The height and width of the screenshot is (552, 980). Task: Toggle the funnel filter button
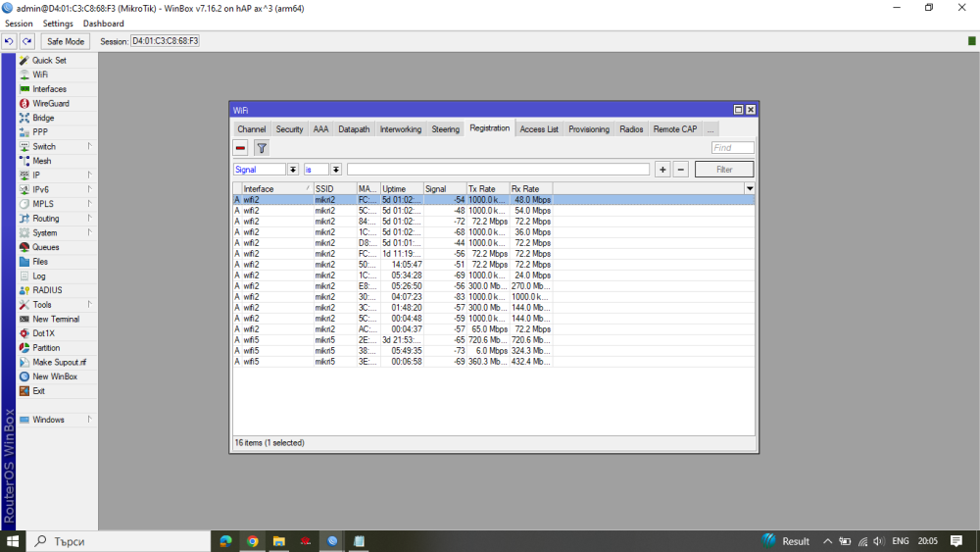click(x=262, y=148)
